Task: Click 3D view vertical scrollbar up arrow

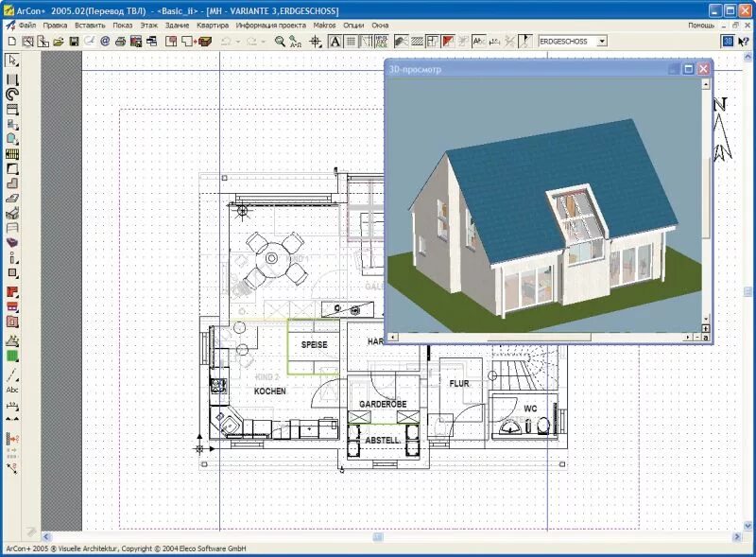Action: pyautogui.click(x=706, y=84)
